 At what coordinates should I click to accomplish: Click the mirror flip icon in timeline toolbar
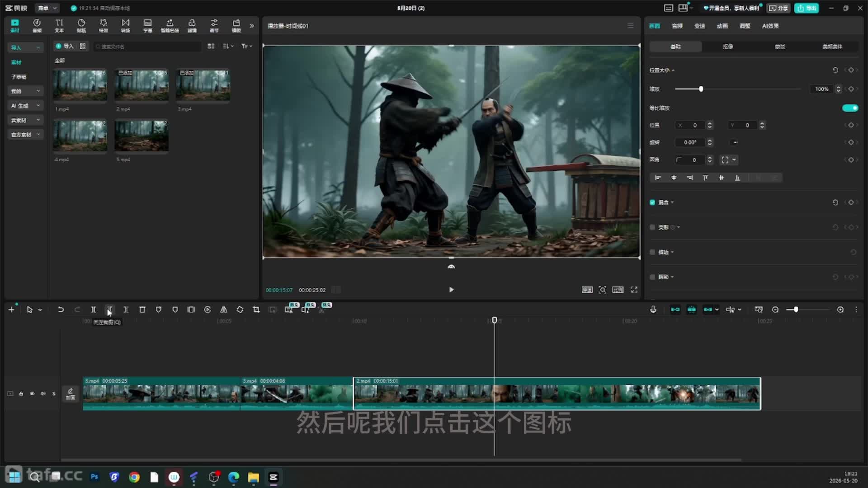tap(224, 310)
